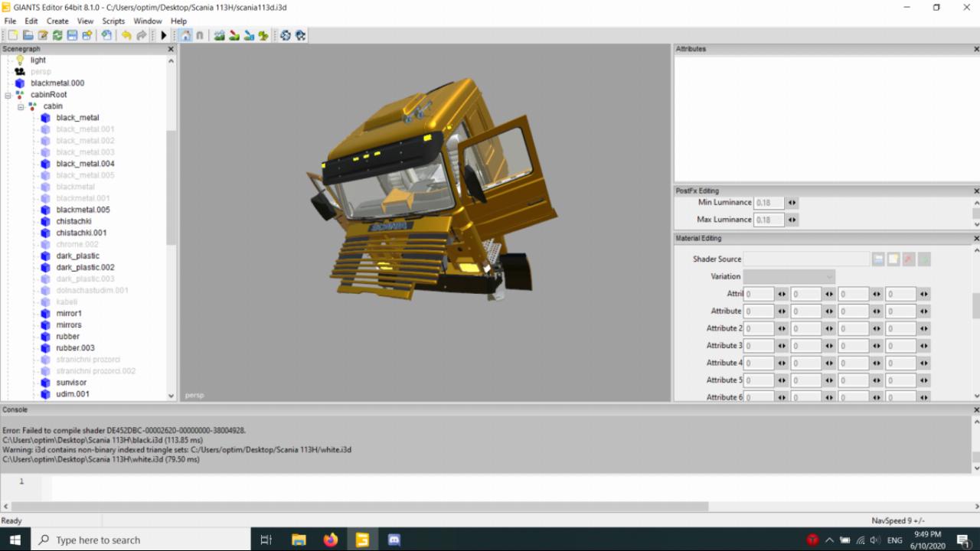Select the light node in Scenegraph
Viewport: 980px width, 551px height.
click(38, 60)
